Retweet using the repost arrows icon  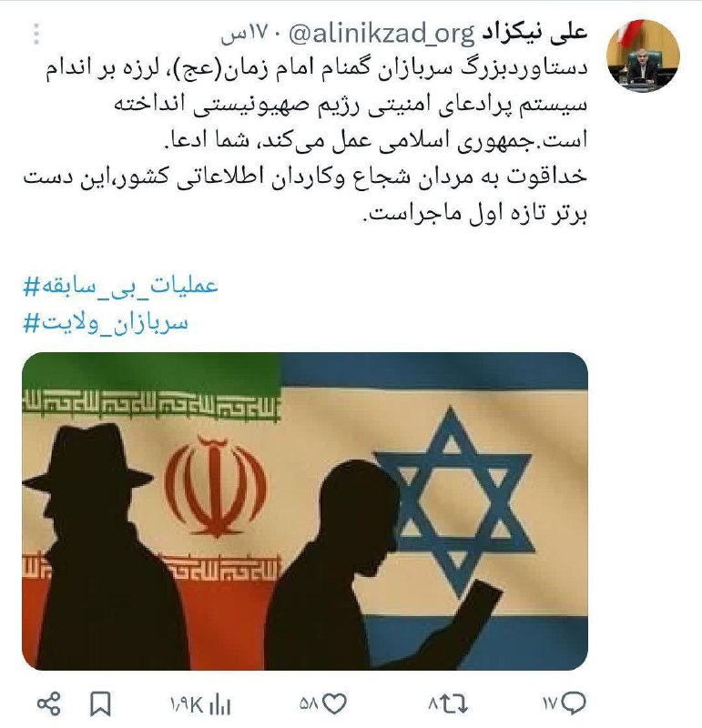tap(454, 704)
